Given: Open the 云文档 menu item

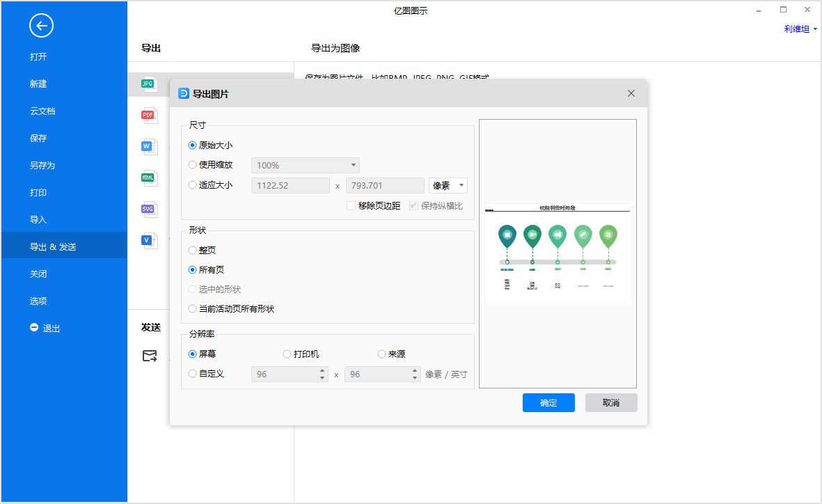Looking at the screenshot, I should pos(42,111).
